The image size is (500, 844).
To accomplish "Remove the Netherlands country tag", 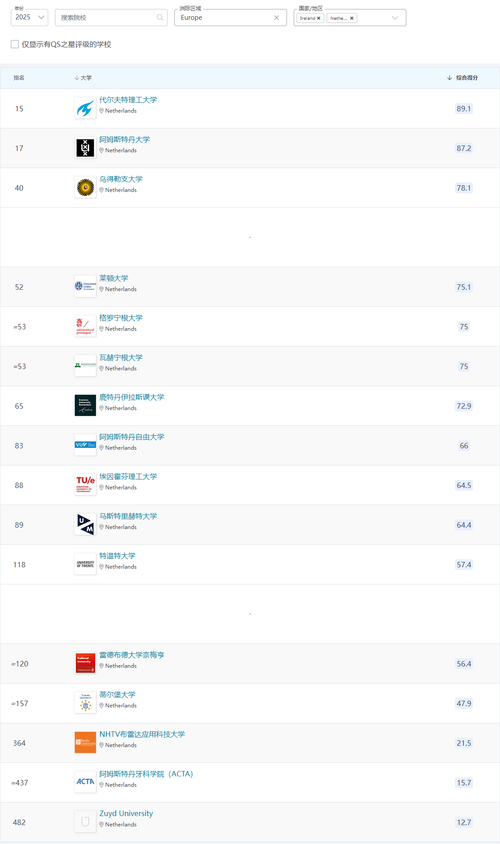I will pyautogui.click(x=352, y=18).
